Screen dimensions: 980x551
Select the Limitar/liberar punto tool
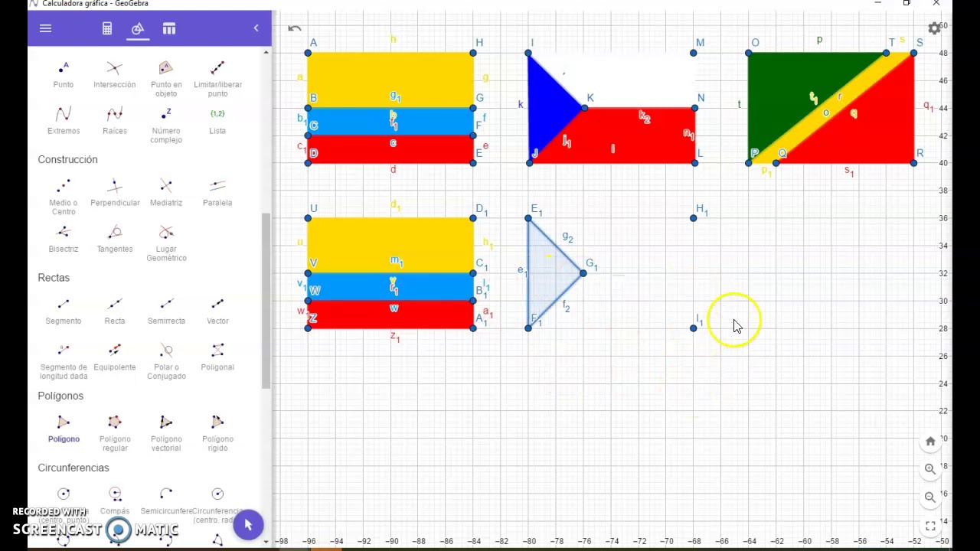(x=217, y=80)
